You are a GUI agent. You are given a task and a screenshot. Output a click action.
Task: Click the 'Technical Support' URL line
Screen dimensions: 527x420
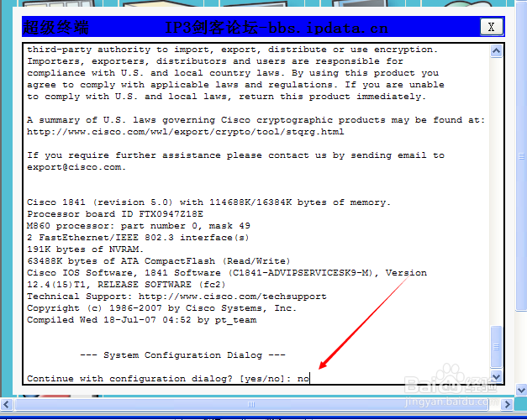(x=177, y=297)
